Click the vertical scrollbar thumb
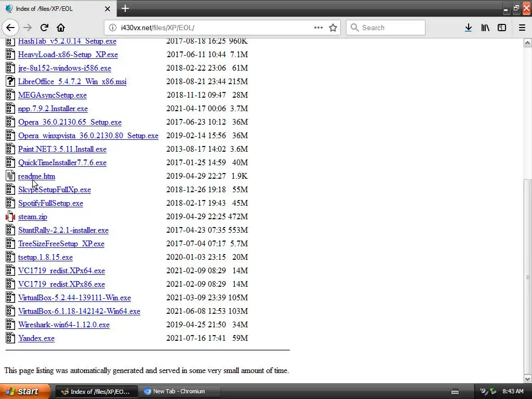Viewport: 532px width, 399px height. pos(527,277)
